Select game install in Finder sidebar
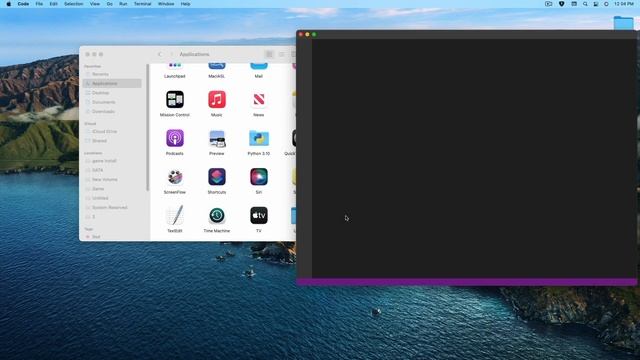The width and height of the screenshot is (640, 360). click(112, 161)
